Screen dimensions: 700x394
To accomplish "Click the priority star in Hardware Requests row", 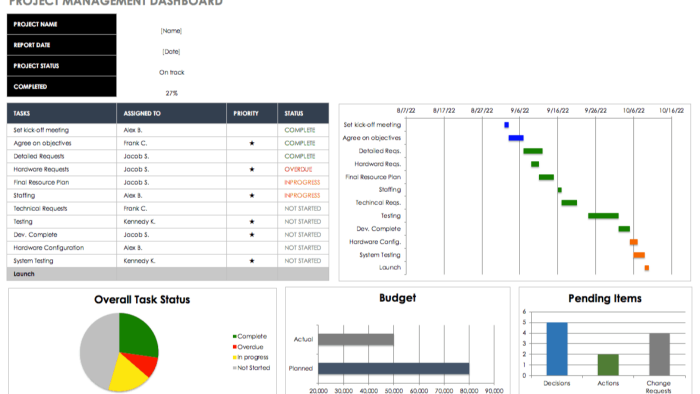I will pos(252,170).
